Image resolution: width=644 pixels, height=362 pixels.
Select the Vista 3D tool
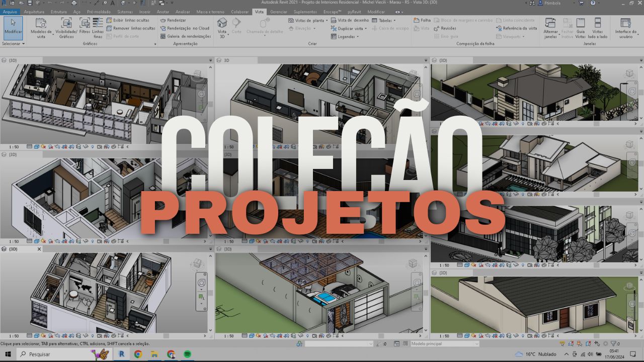(222, 28)
